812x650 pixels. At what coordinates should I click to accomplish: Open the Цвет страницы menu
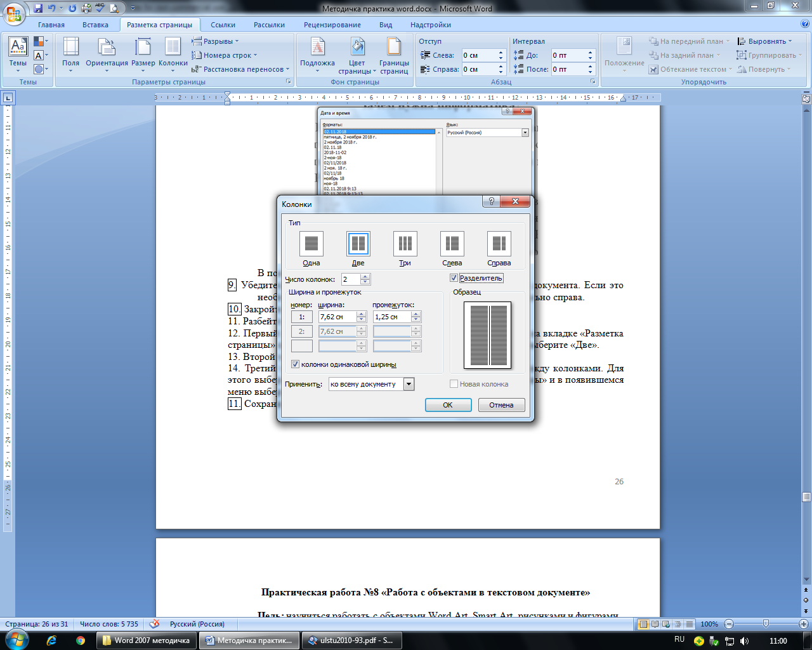point(357,56)
